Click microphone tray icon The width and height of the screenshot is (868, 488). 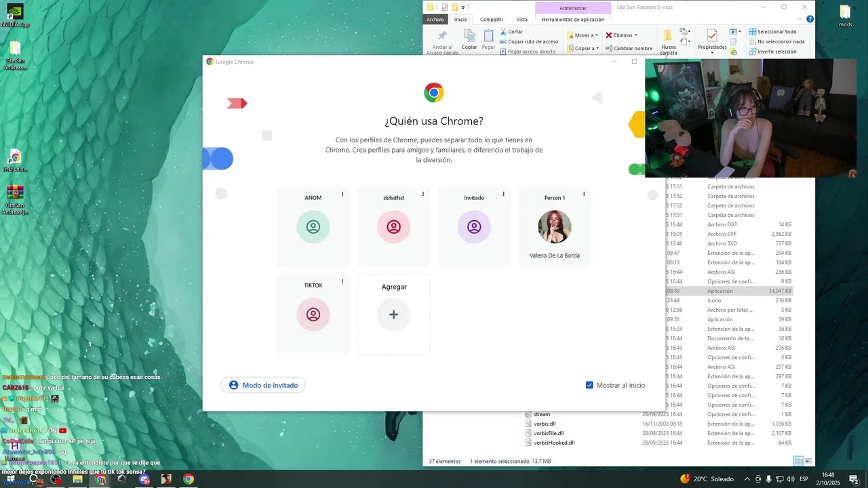[770, 479]
